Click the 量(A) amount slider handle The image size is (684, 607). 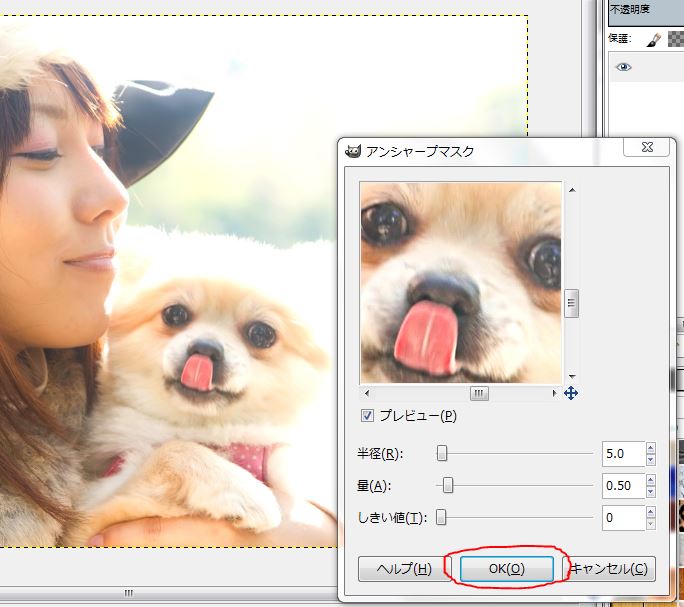click(448, 485)
